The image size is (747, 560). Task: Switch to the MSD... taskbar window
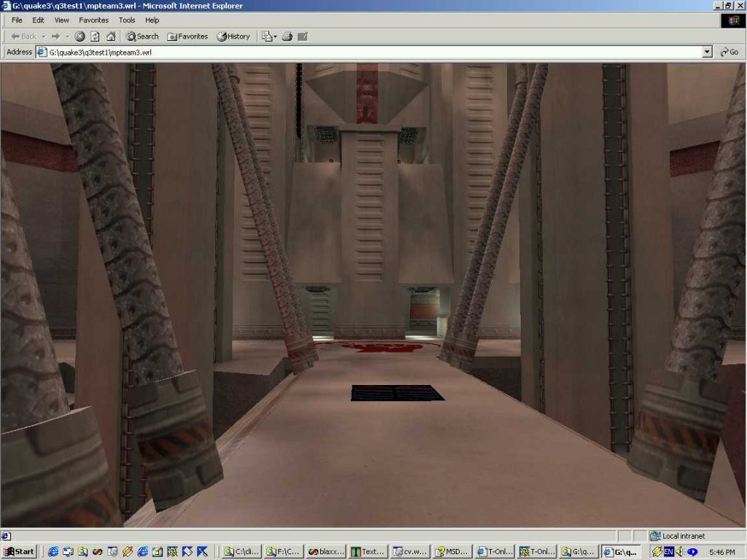(452, 551)
